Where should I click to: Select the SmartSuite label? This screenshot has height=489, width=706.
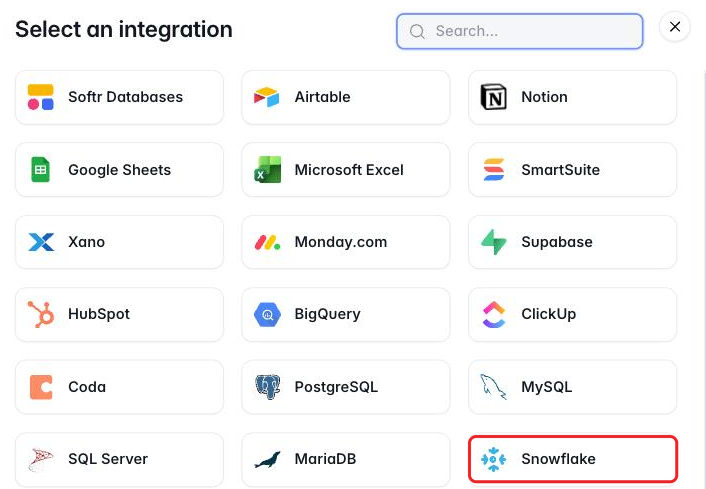[x=561, y=170]
